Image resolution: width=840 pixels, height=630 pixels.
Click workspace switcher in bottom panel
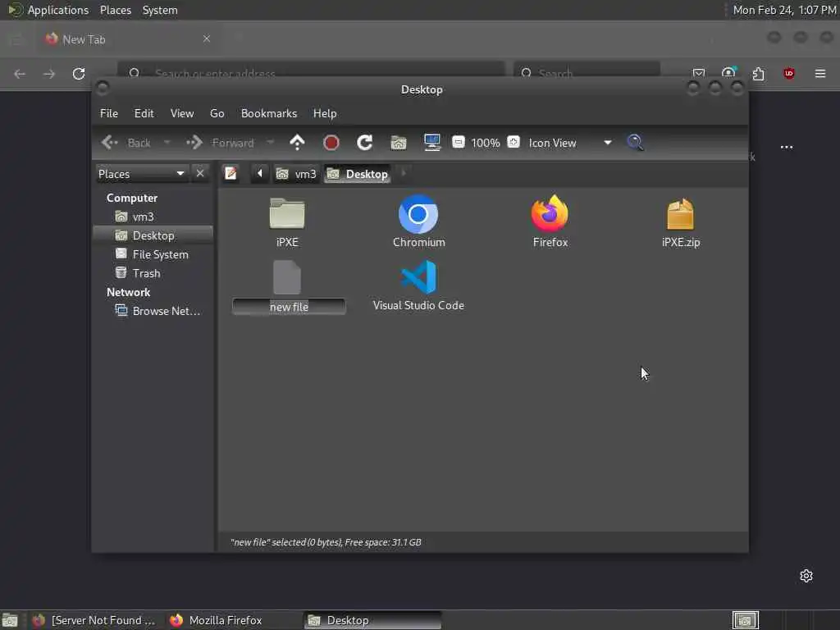pos(745,620)
